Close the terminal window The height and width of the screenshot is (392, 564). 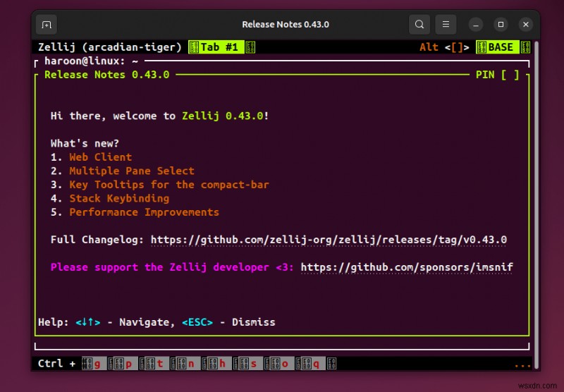pyautogui.click(x=526, y=25)
